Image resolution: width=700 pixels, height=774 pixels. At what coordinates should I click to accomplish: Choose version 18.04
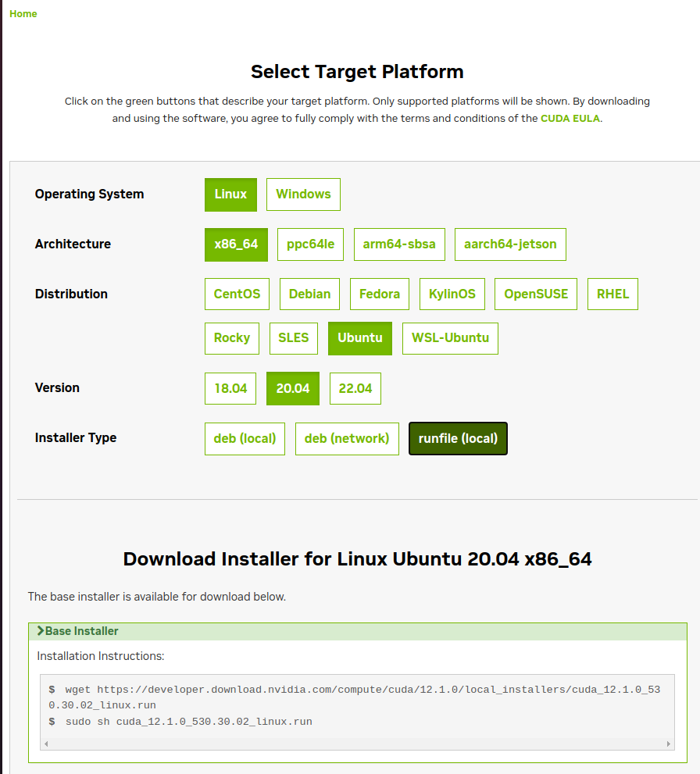point(230,388)
